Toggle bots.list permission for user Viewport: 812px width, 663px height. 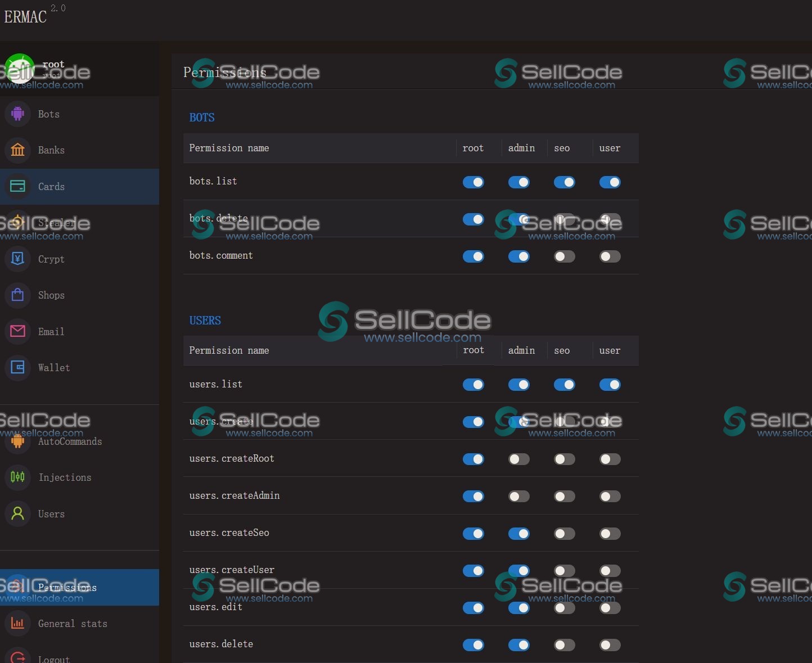pyautogui.click(x=610, y=182)
